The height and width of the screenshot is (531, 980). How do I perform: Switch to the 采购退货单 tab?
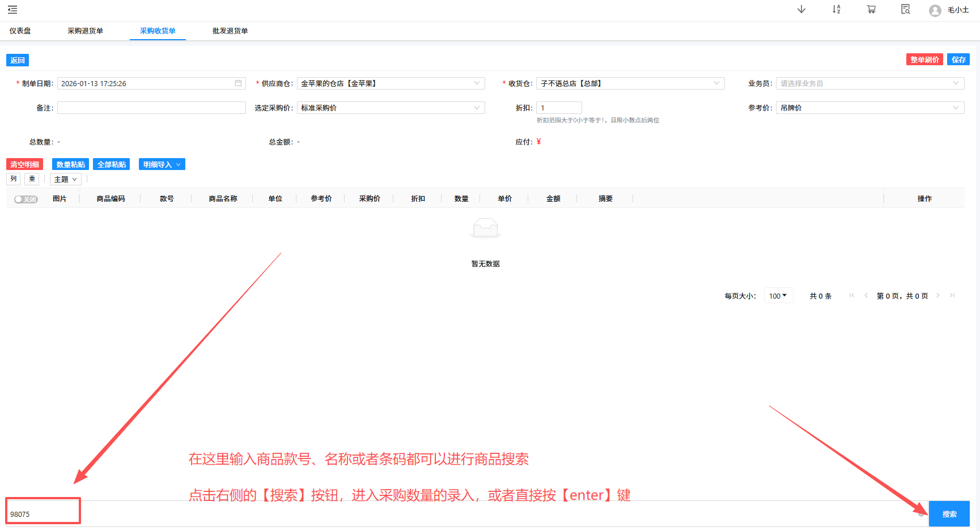[x=85, y=31]
